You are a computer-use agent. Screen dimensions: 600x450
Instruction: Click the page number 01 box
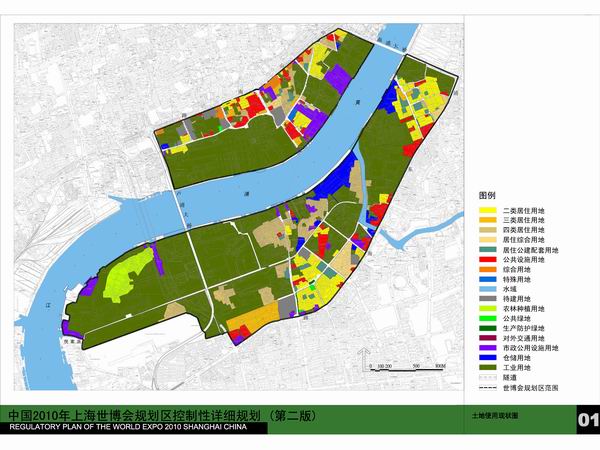click(x=586, y=418)
